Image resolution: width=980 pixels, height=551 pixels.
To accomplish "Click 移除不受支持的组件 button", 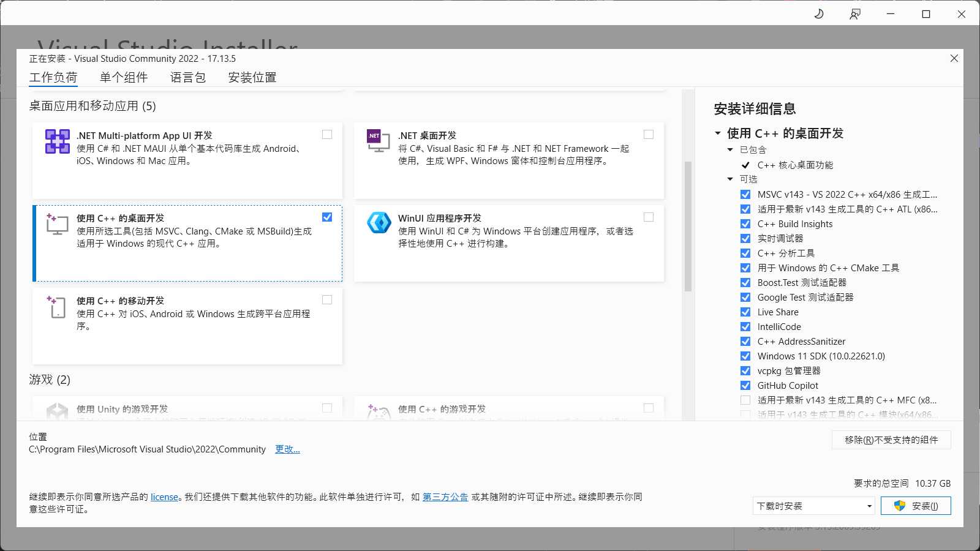I will coord(891,440).
